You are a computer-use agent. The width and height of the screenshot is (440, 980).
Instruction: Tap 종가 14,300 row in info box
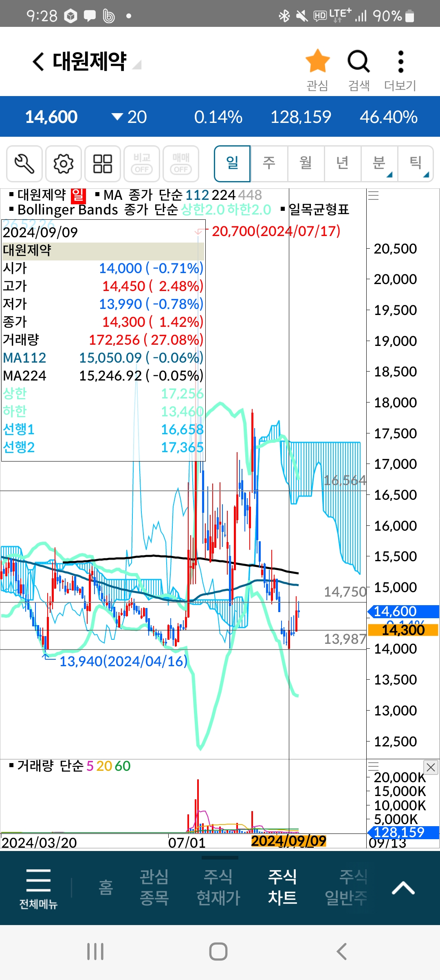pos(103,322)
